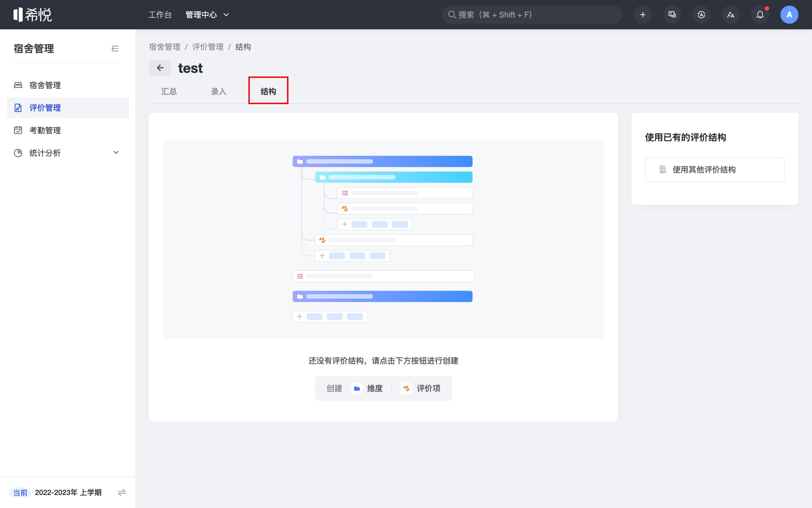812x508 pixels.
Task: Open the messages chat icon in the header
Action: point(672,15)
